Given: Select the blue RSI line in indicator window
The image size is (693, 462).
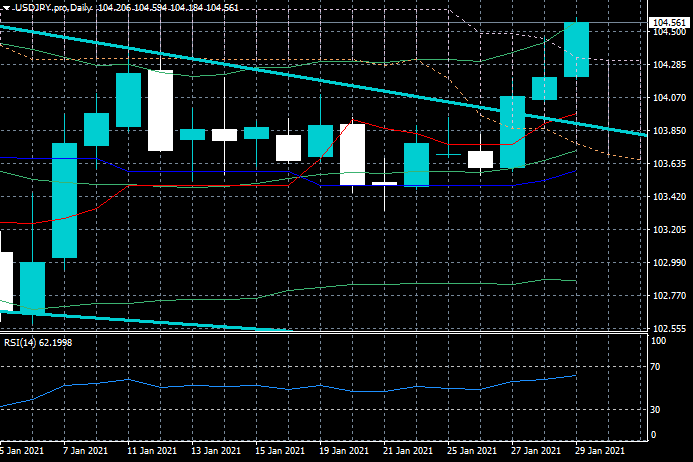Looking at the screenshot, I should tap(288, 389).
